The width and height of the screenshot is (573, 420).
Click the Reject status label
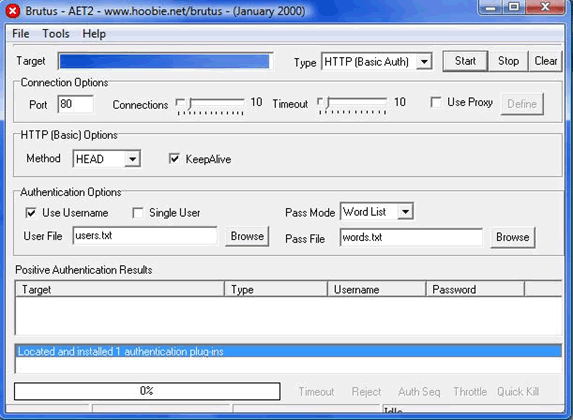point(366,392)
